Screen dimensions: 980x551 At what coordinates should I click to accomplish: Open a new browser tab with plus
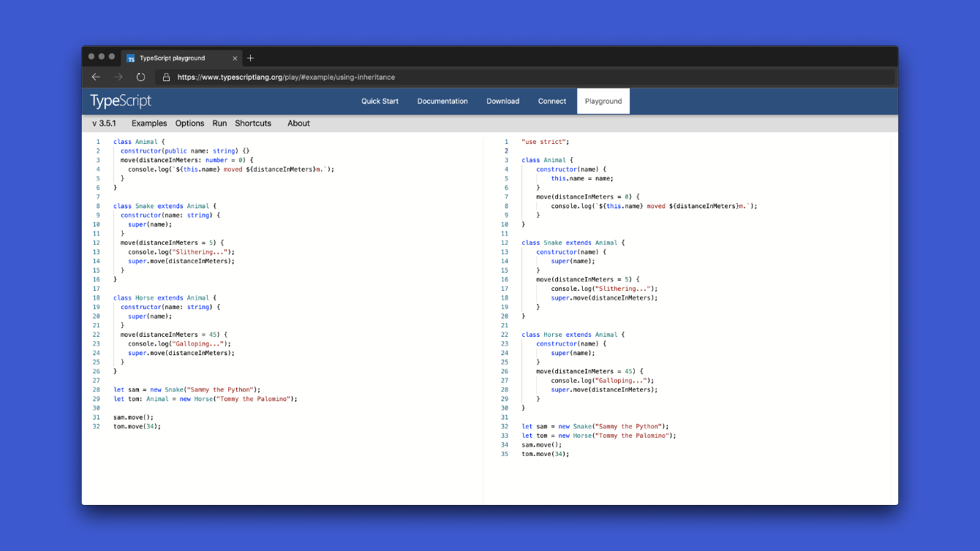coord(250,58)
